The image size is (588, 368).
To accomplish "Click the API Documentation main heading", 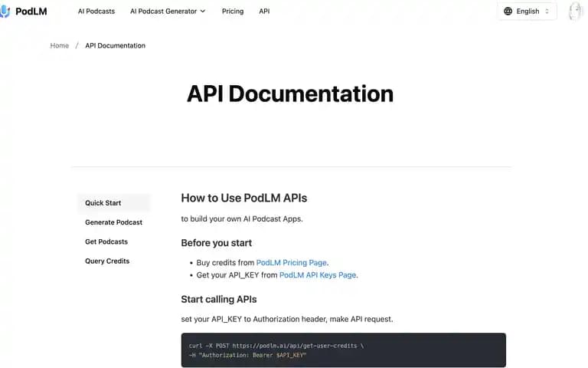I will [x=290, y=94].
